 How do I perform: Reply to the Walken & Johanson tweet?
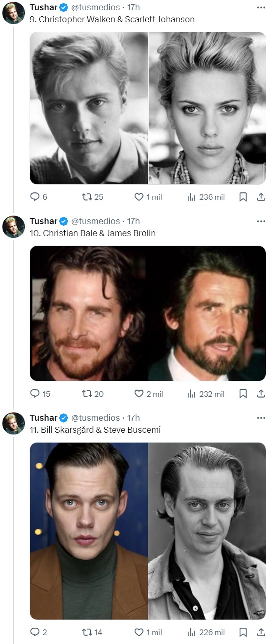[35, 197]
